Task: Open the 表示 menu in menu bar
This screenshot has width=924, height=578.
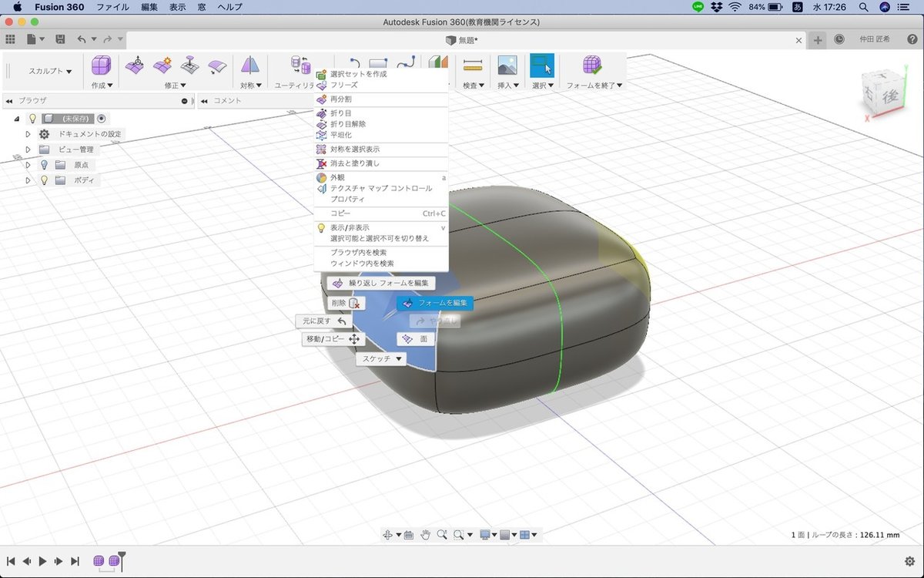Action: pos(177,7)
